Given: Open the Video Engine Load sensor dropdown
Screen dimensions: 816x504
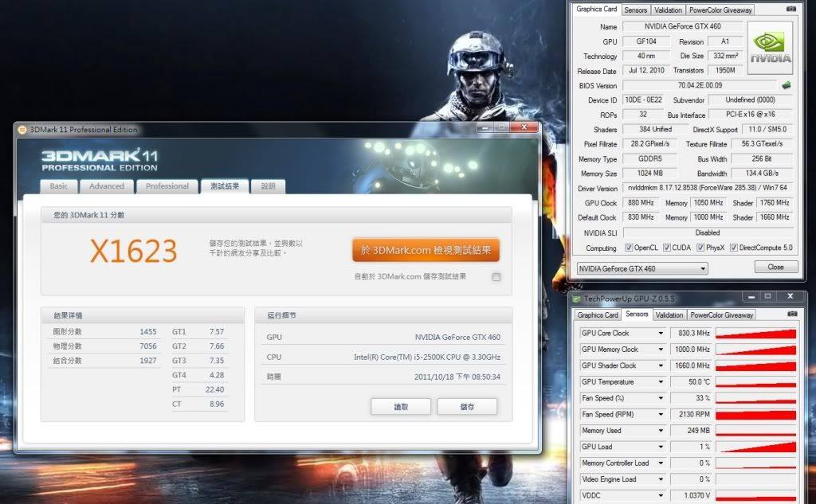Looking at the screenshot, I should click(x=661, y=479).
